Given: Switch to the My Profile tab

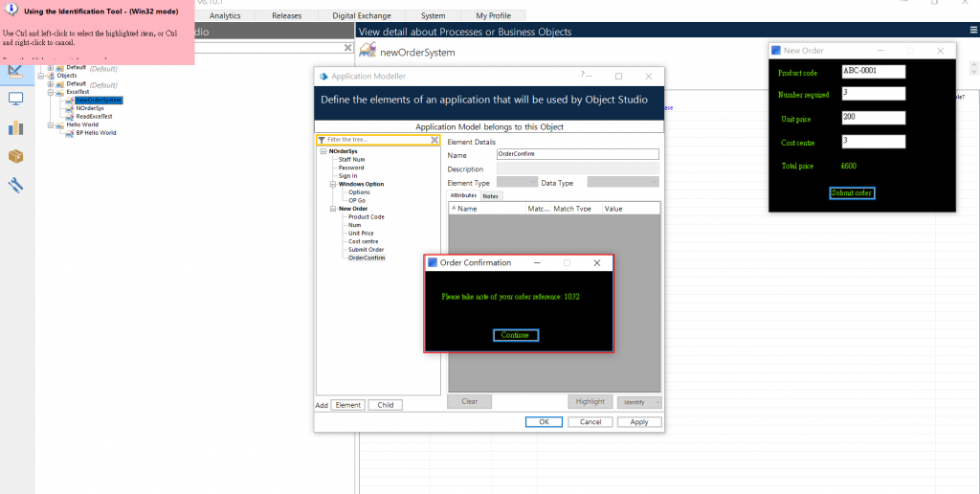Looking at the screenshot, I should pos(493,15).
